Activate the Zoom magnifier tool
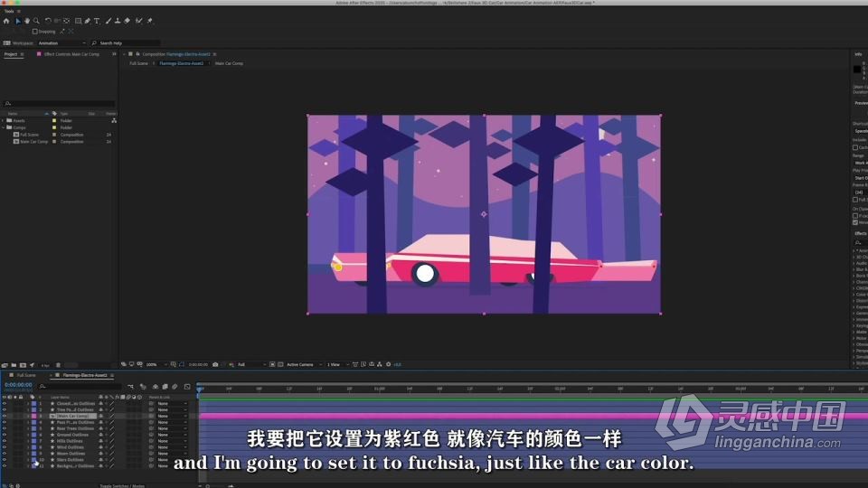This screenshot has width=868, height=488. [36, 21]
